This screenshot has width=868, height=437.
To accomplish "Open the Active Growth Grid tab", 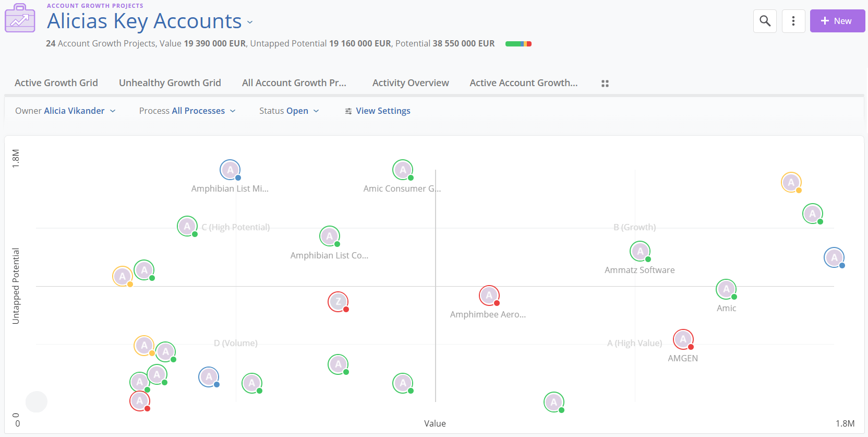I will pyautogui.click(x=56, y=83).
